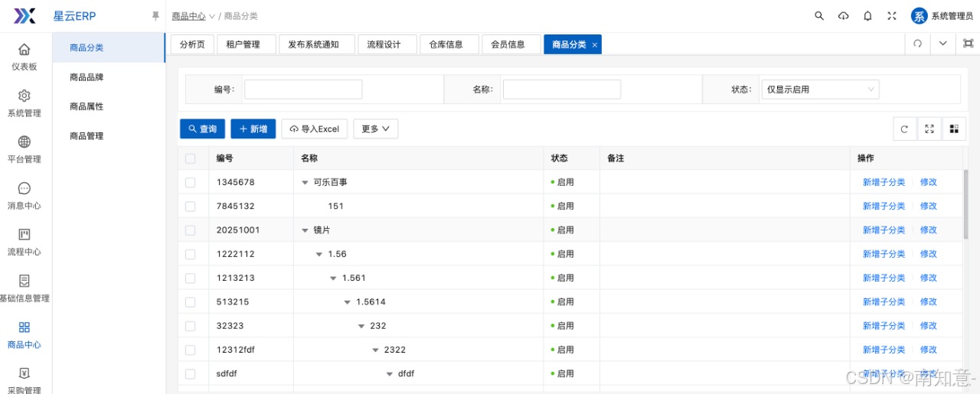Click the 查询 button
Image resolution: width=980 pixels, height=394 pixels.
(x=203, y=129)
